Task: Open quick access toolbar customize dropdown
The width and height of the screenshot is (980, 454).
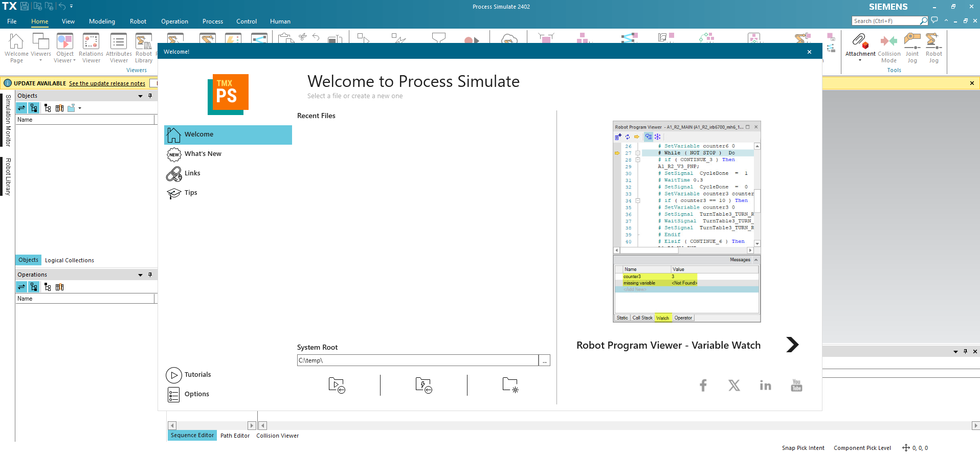Action: (71, 6)
